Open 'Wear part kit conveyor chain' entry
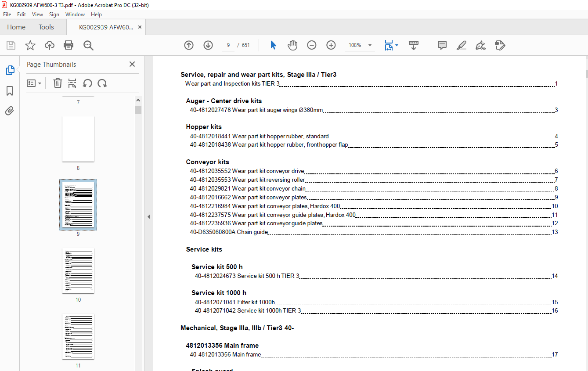588x371 pixels. (x=374, y=188)
